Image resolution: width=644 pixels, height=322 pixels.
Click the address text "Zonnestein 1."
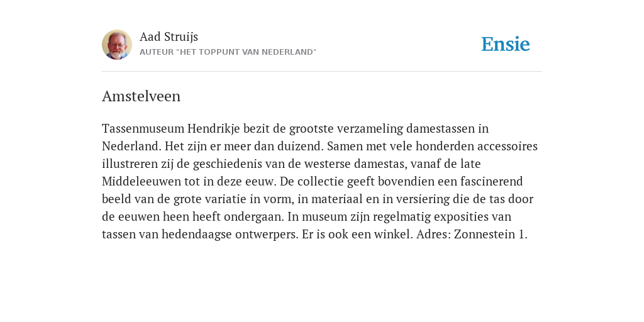point(491,235)
